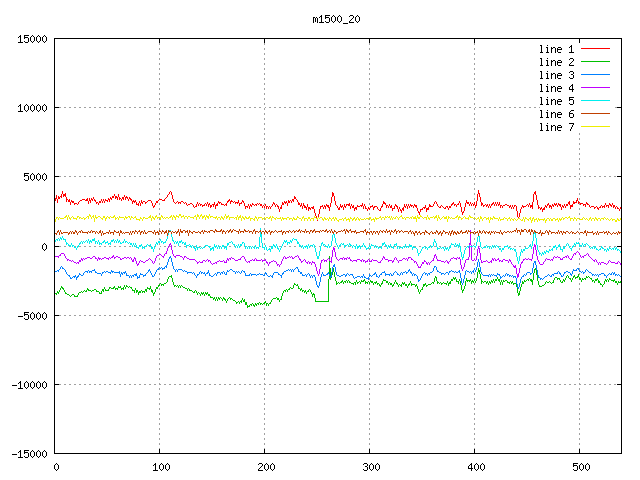The width and height of the screenshot is (640, 480).
Task: Select the 'line 2' legend label
Action: click(x=557, y=62)
